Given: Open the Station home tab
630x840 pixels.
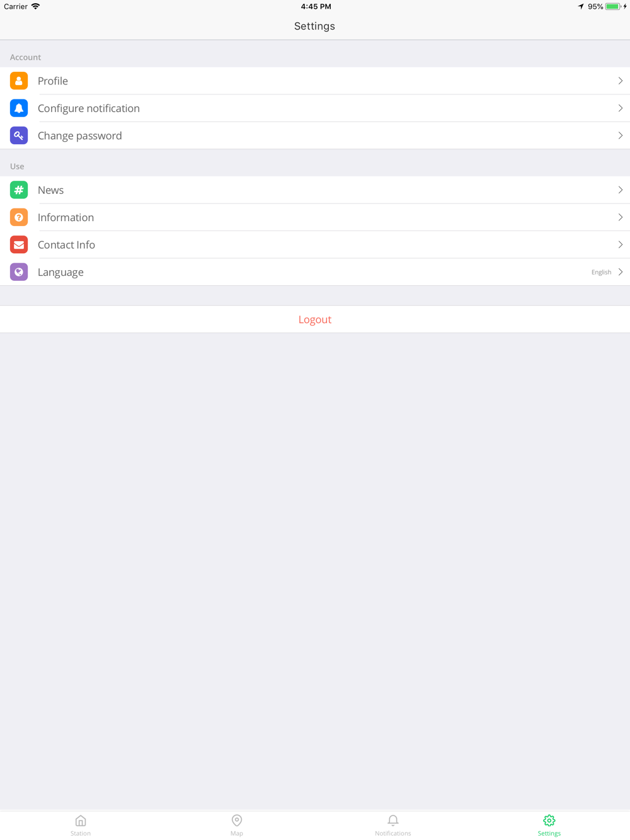Looking at the screenshot, I should pyautogui.click(x=81, y=826).
